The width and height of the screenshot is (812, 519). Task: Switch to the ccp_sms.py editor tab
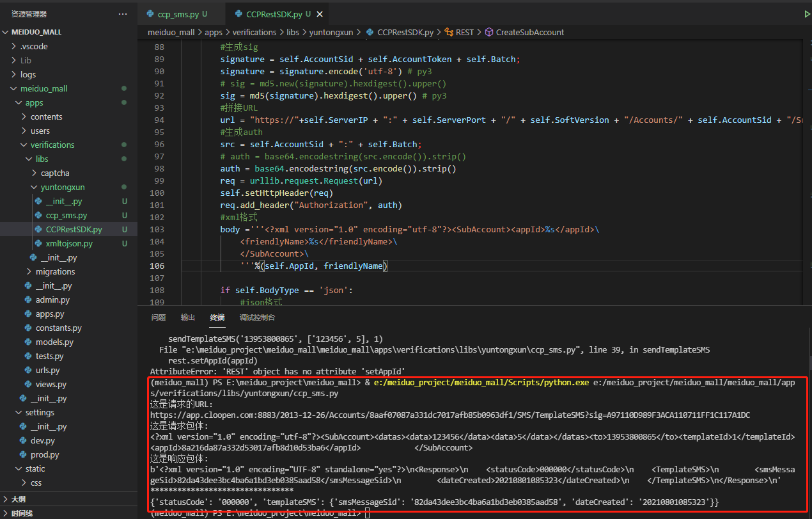[x=182, y=14]
